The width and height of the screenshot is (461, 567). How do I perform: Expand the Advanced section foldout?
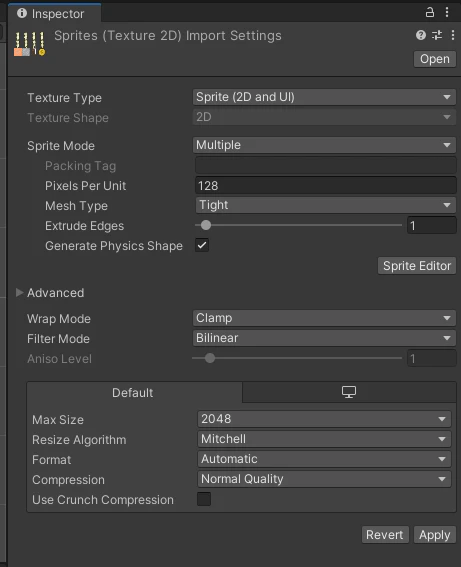coord(20,293)
